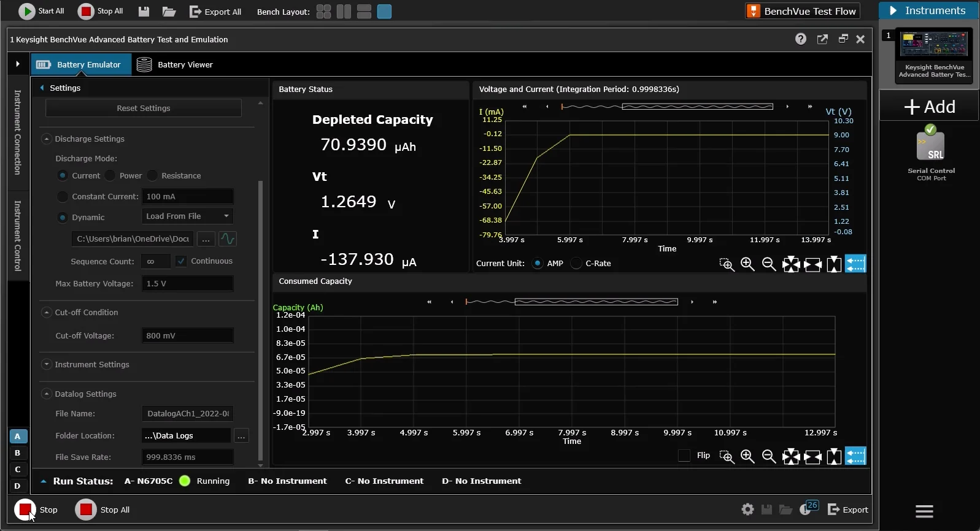The height and width of the screenshot is (531, 980).
Task: Click the open folder icon in top toolbar
Action: 169,12
